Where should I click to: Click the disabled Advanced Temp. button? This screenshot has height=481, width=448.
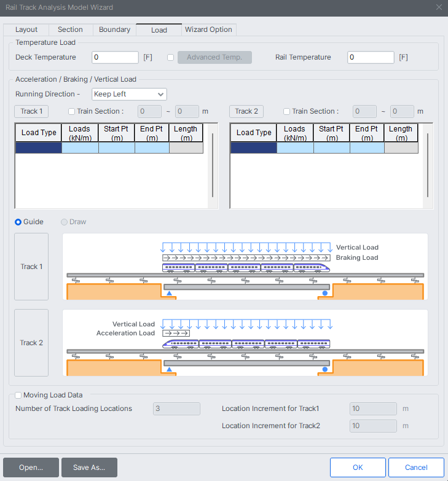214,57
